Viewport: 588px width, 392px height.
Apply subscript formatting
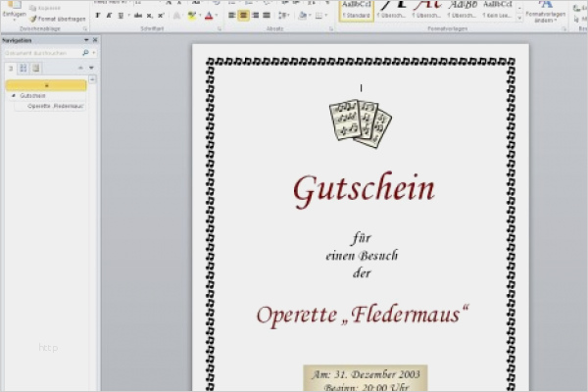tap(150, 16)
